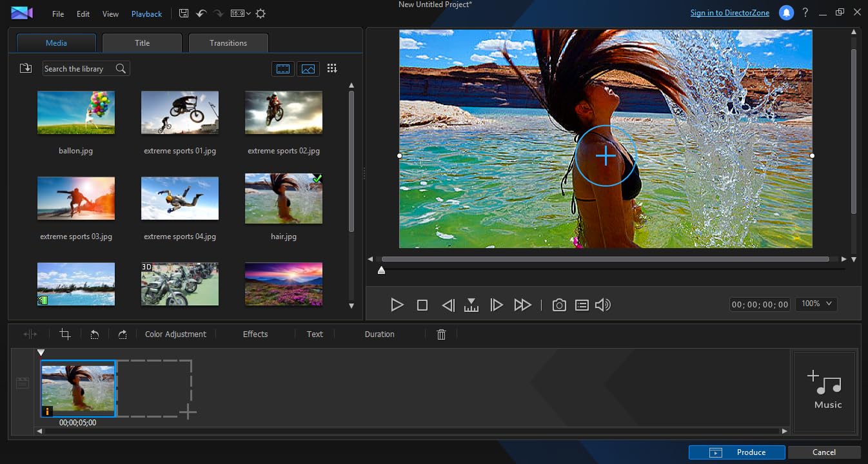This screenshot has width=868, height=464.
Task: Select the extreme sports 04.jpg thumbnail
Action: point(180,198)
